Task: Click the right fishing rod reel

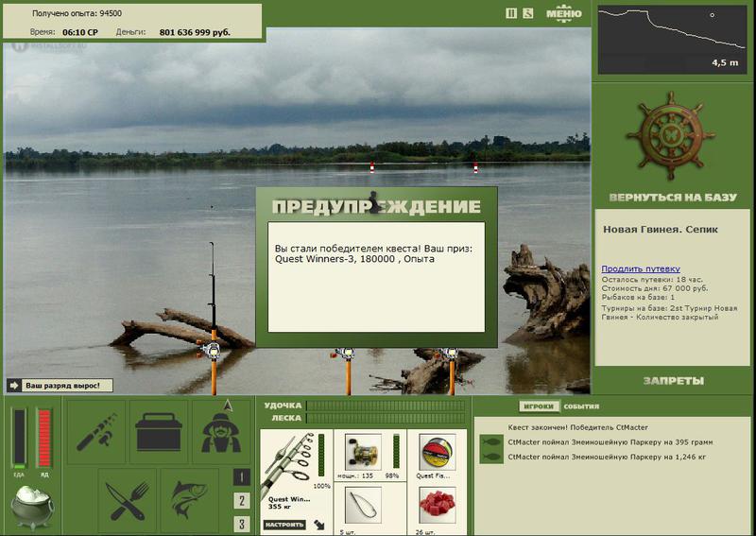Action: click(x=450, y=354)
